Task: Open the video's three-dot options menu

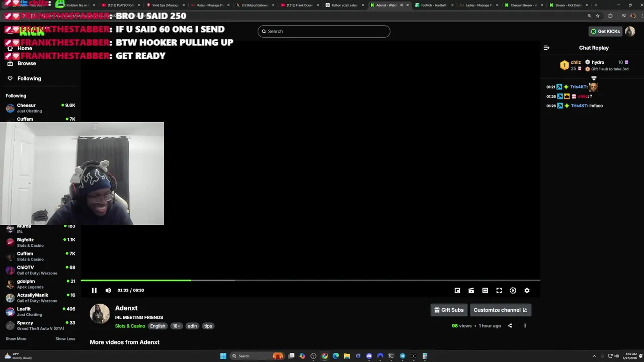Action: (x=525, y=326)
